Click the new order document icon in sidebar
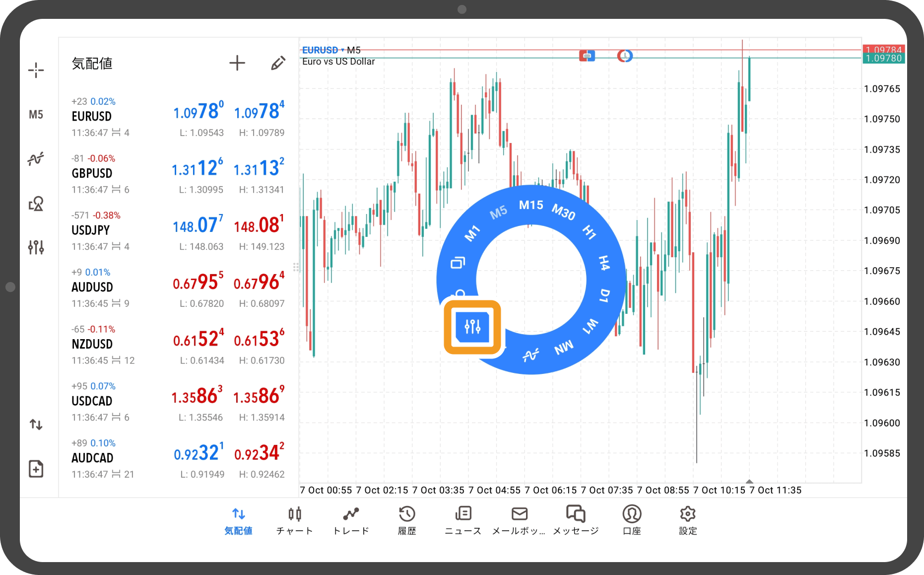The height and width of the screenshot is (575, 924). (36, 468)
